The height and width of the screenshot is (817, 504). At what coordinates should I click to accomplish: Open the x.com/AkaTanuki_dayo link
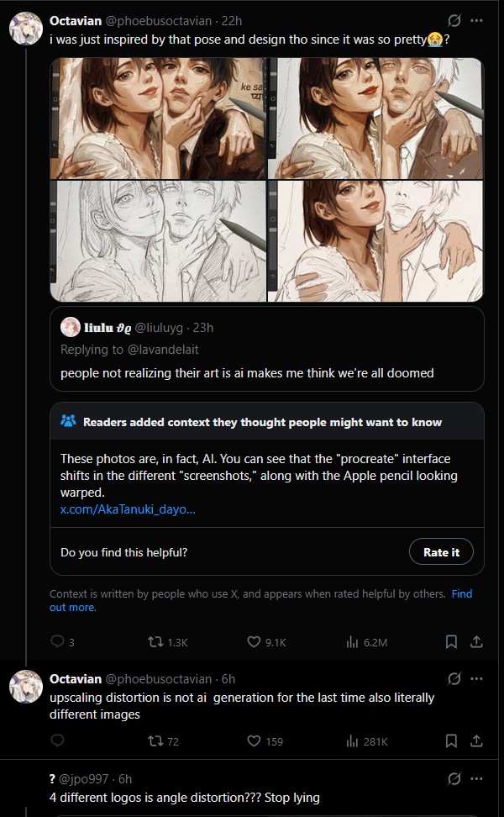(x=128, y=509)
